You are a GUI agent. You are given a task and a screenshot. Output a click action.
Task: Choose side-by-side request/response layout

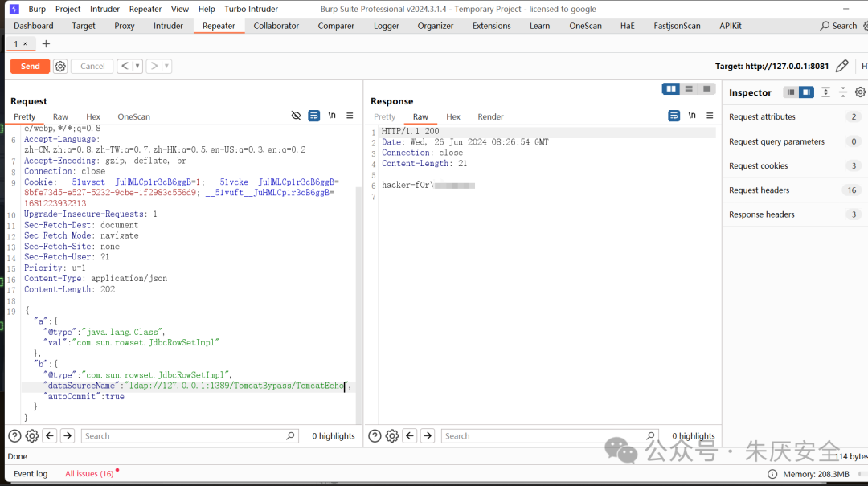pyautogui.click(x=671, y=89)
